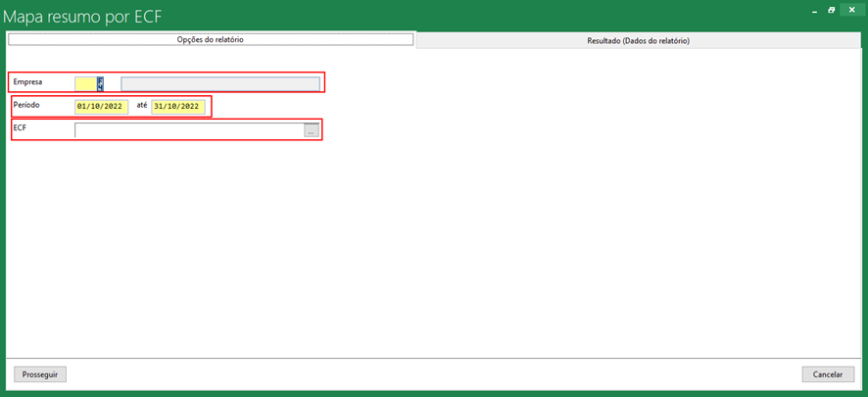The height and width of the screenshot is (397, 868).
Task: Minimize the Mapa resumo por ECF window
Action: coord(813,10)
